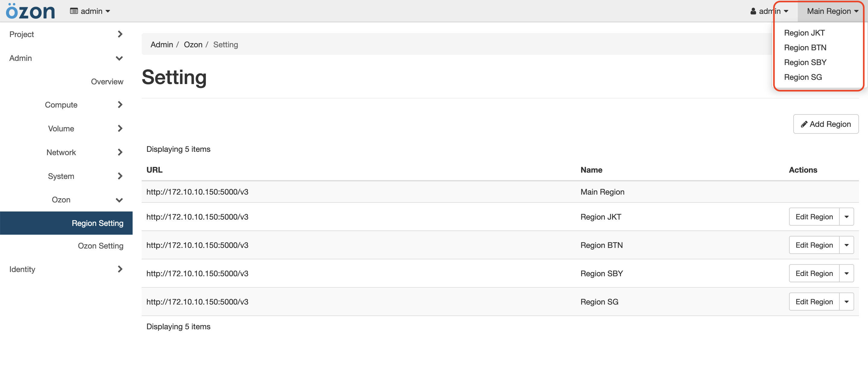This screenshot has width=868, height=385.
Task: Edit Region for Region SG row
Action: [814, 302]
